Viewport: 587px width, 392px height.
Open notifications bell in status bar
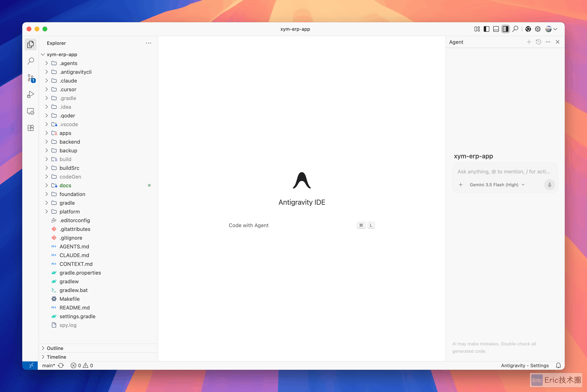[558, 365]
